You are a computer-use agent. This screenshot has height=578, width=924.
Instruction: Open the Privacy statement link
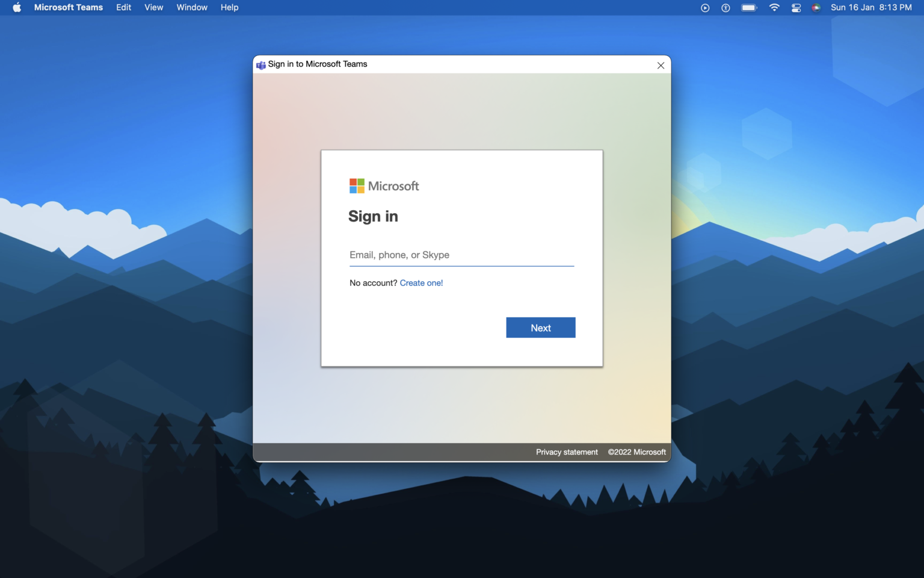567,452
